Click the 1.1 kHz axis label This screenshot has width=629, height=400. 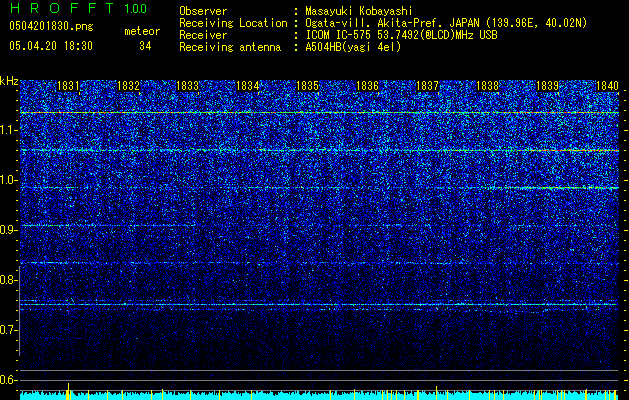coord(9,130)
